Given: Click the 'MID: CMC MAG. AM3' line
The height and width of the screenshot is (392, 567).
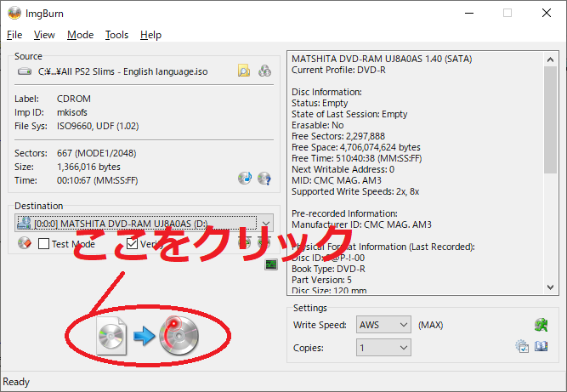Looking at the screenshot, I should click(x=337, y=180).
